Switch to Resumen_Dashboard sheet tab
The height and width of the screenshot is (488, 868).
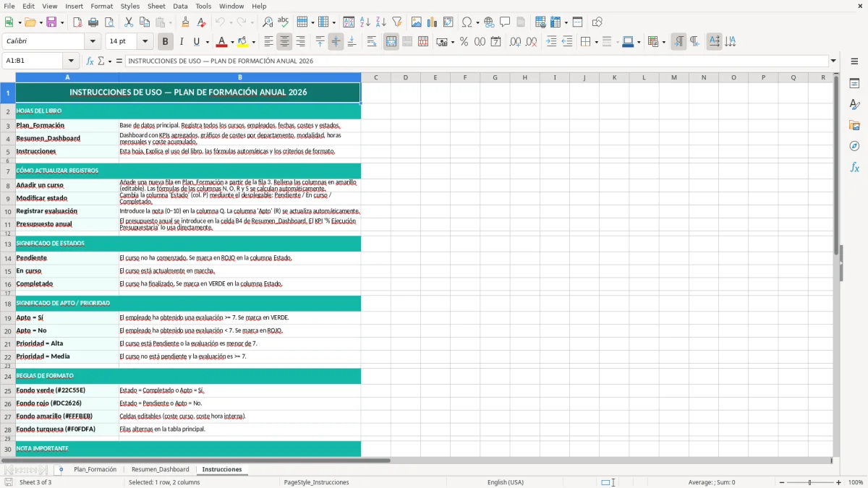click(160, 469)
